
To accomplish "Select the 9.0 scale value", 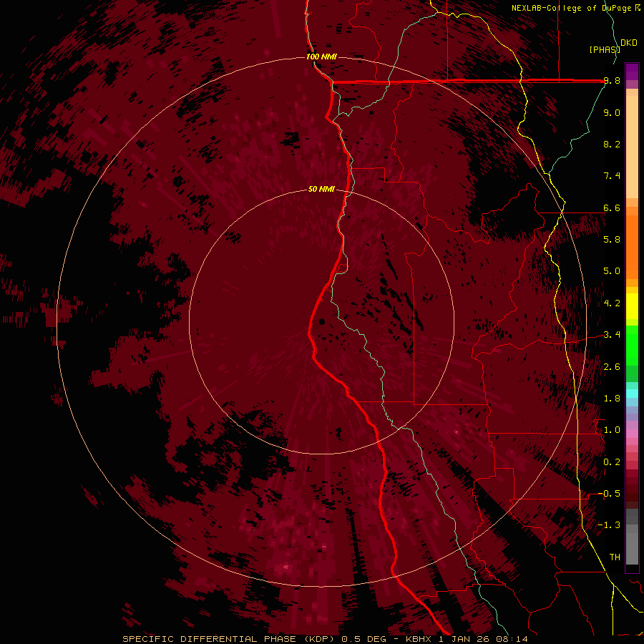I will coord(612,112).
